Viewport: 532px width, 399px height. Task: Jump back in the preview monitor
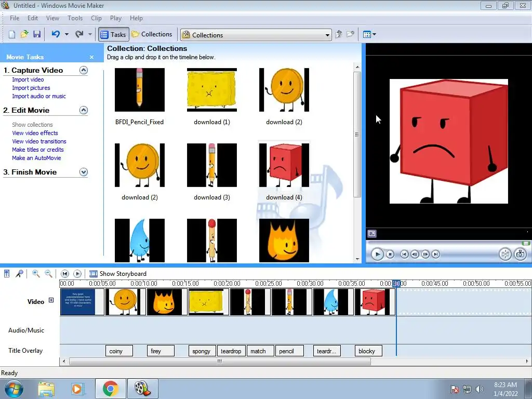[x=404, y=254]
